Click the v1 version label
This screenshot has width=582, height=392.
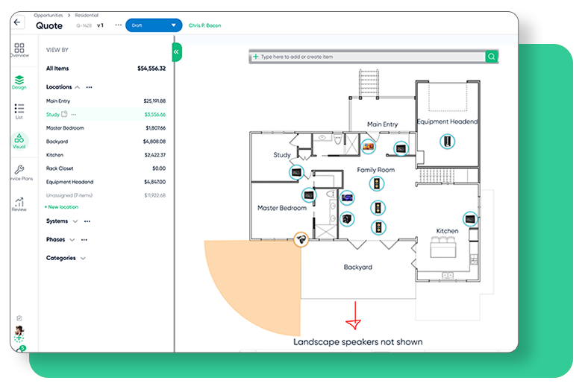point(100,25)
